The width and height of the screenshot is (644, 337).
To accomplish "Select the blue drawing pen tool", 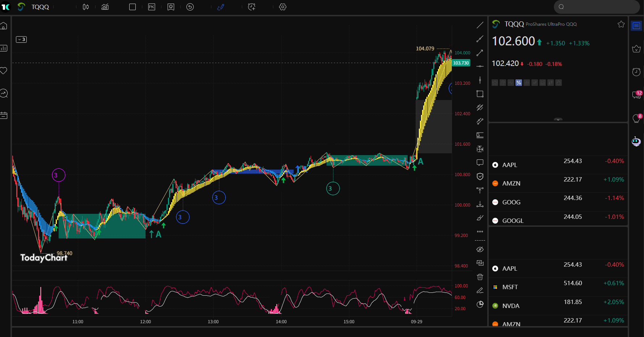I will (220, 7).
